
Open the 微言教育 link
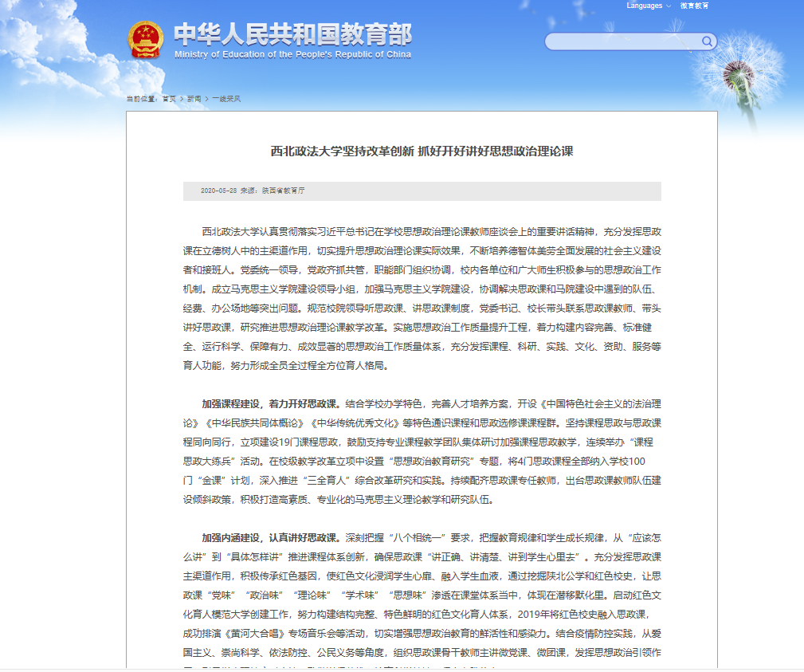pos(694,6)
